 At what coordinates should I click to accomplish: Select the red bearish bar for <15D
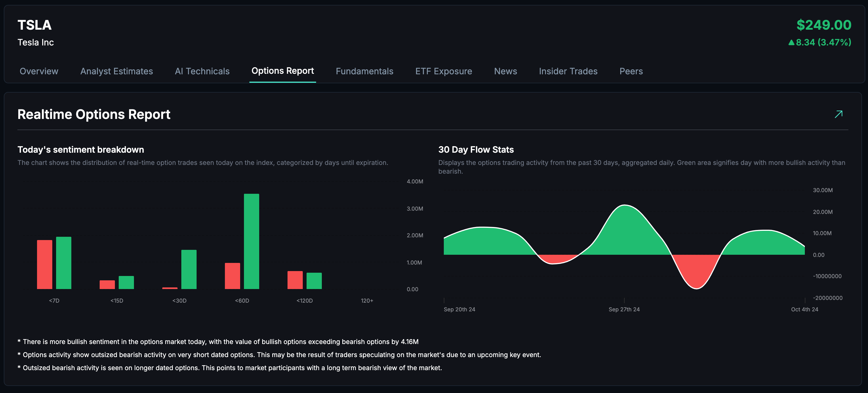pos(107,285)
